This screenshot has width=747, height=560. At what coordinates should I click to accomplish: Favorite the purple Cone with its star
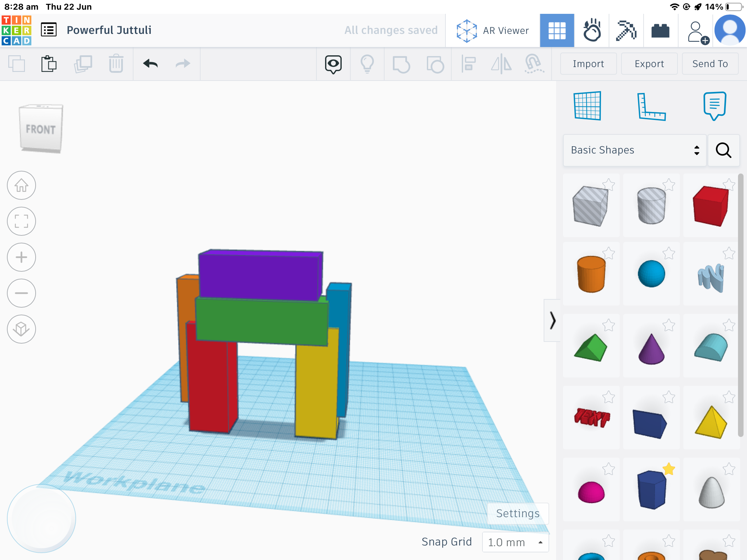669,325
